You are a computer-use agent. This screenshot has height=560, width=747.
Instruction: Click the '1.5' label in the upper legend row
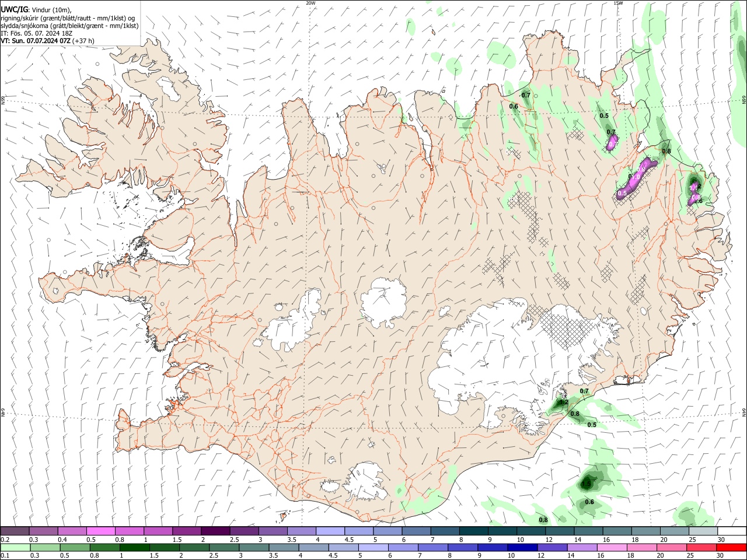point(176,540)
